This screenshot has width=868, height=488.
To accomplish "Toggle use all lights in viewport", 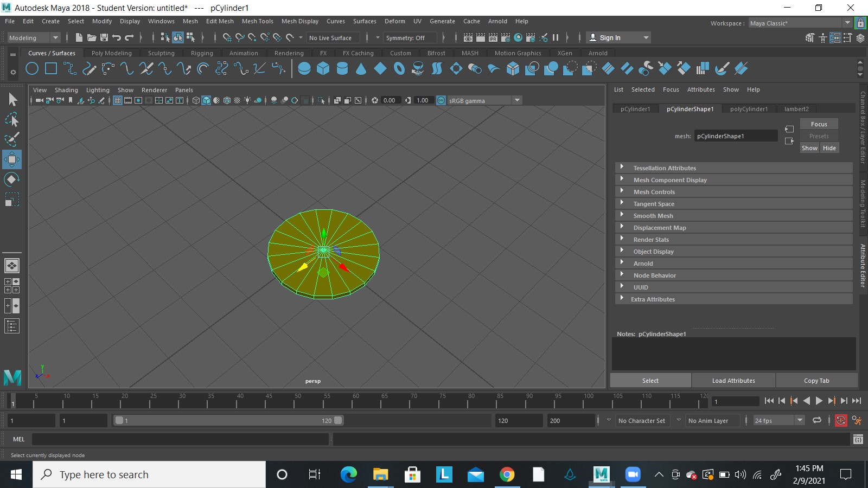I will [247, 100].
